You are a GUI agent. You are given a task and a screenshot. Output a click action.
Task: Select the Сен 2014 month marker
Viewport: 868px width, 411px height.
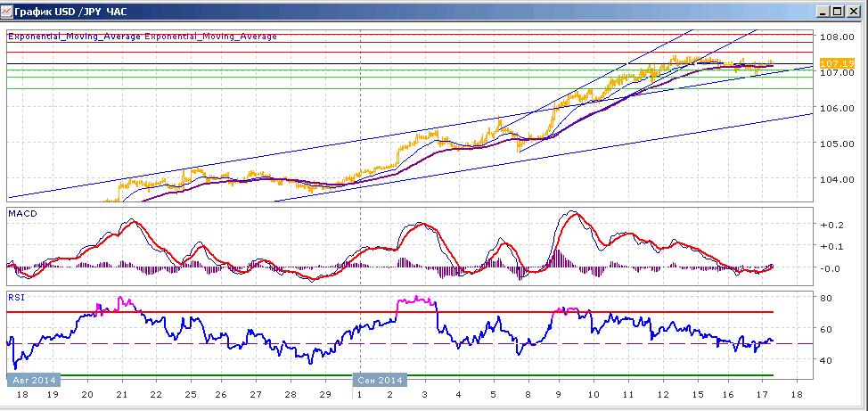[x=380, y=380]
